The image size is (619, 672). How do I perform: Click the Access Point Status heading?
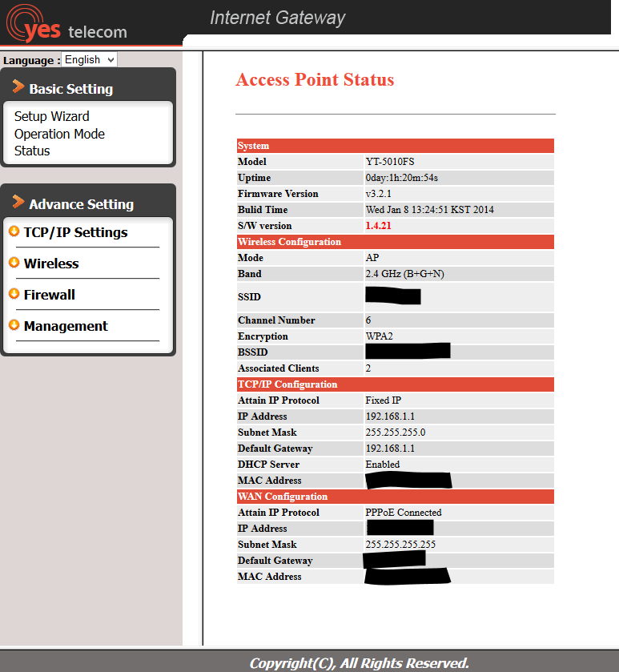tap(315, 80)
